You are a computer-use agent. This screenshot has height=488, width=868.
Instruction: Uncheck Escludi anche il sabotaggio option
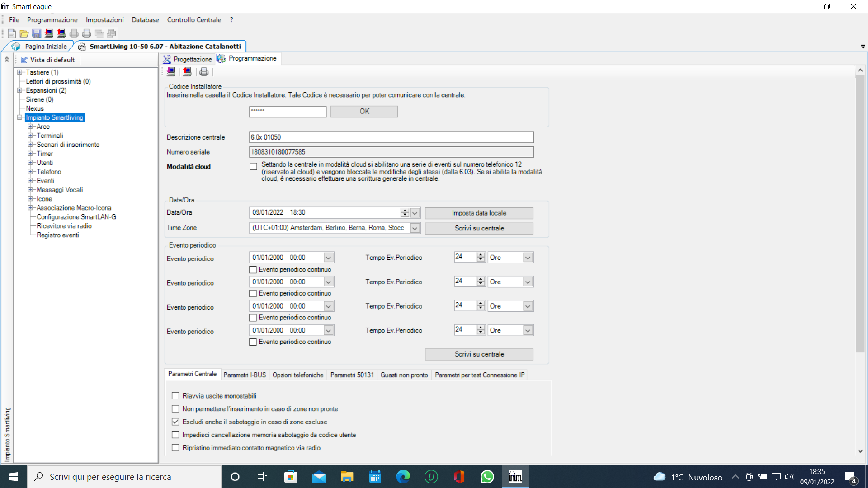point(175,422)
